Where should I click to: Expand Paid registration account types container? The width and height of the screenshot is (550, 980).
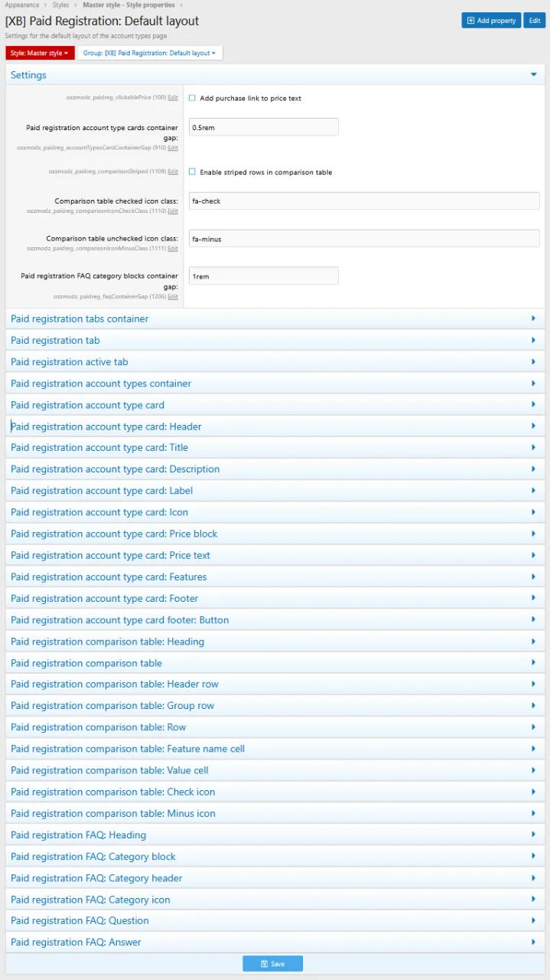click(275, 384)
